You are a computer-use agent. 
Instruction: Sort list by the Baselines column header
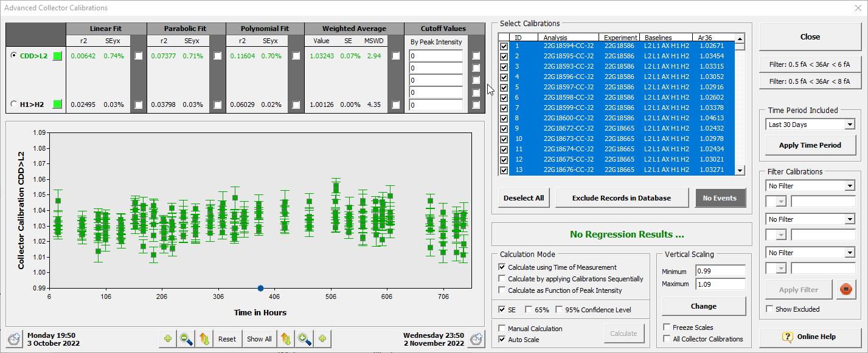[667, 38]
